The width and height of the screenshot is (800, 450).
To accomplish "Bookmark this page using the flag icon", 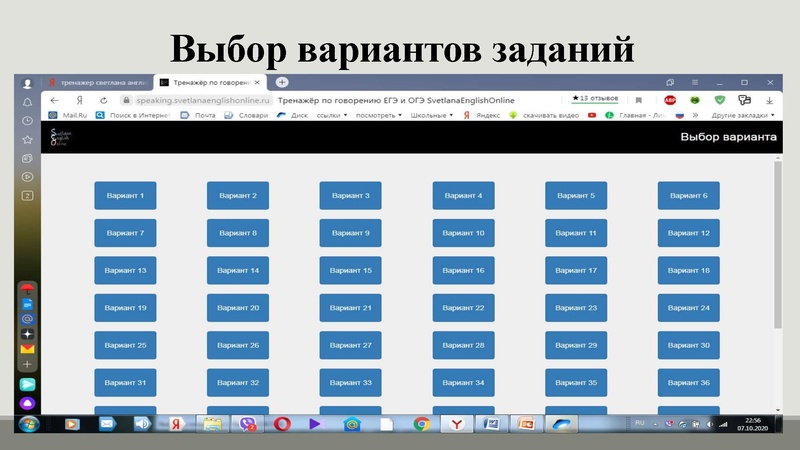I will click(638, 101).
